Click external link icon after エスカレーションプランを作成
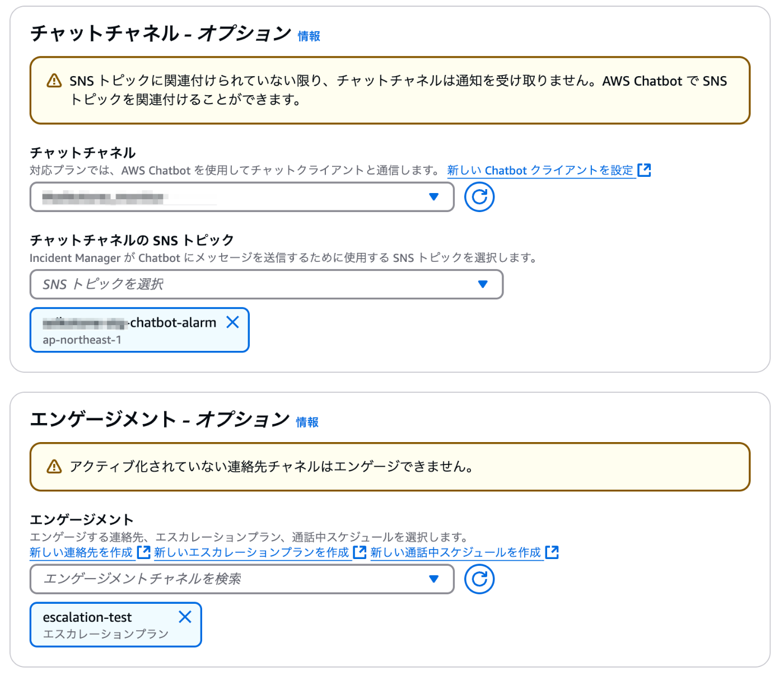The width and height of the screenshot is (784, 676). pyautogui.click(x=360, y=552)
